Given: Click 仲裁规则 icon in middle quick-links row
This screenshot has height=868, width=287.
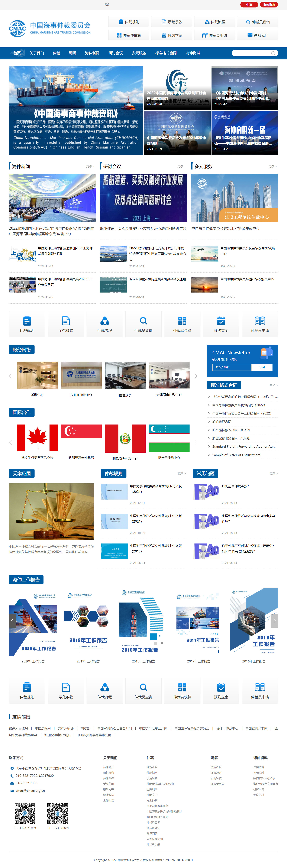Looking at the screenshot, I should [x=27, y=324].
